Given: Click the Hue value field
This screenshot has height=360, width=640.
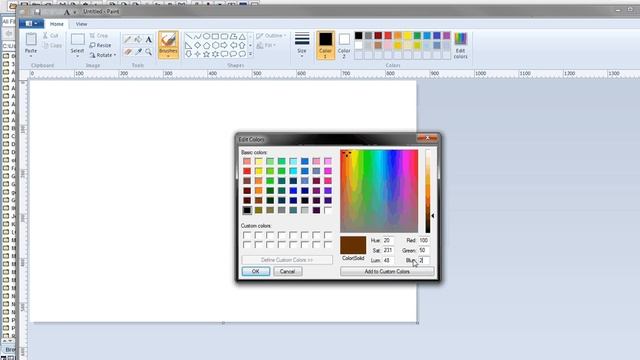Looking at the screenshot, I should pos(388,240).
